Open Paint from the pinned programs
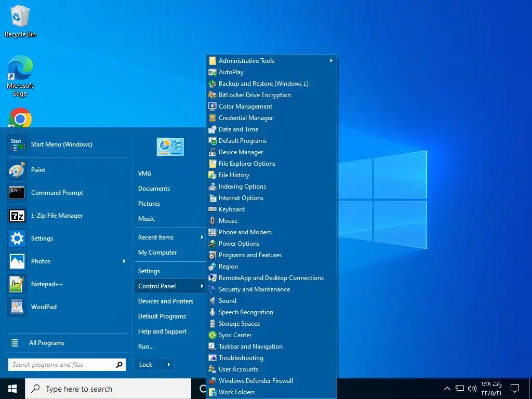The width and height of the screenshot is (532, 399). point(17,170)
